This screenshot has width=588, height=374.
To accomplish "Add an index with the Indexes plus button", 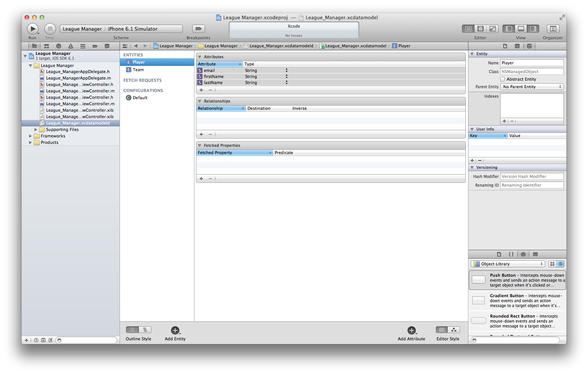I will point(504,121).
